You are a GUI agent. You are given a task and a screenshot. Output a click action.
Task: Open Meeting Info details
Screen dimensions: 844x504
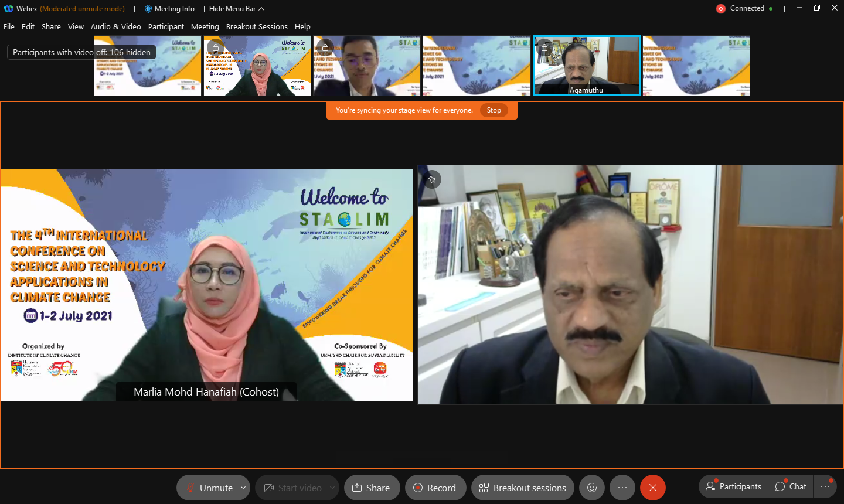tap(169, 9)
